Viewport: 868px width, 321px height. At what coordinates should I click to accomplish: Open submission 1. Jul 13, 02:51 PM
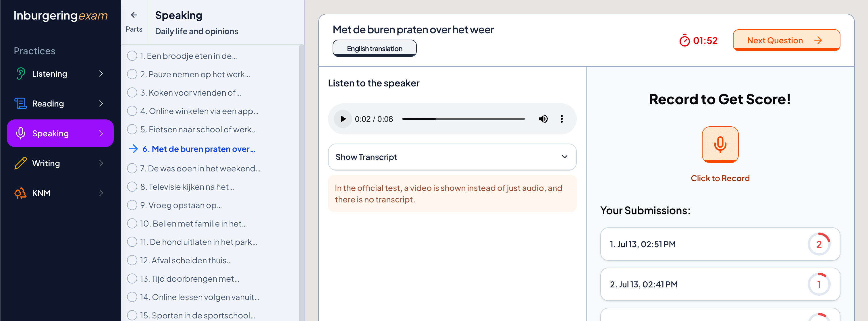[720, 244]
